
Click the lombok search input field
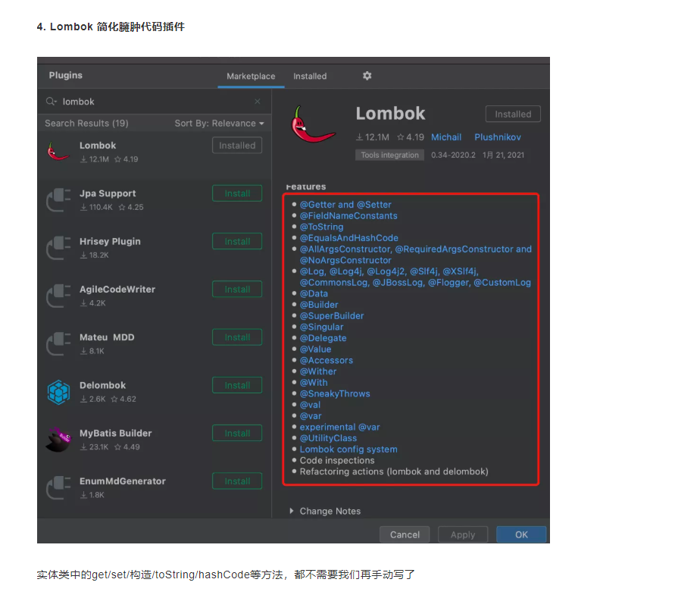click(x=154, y=102)
